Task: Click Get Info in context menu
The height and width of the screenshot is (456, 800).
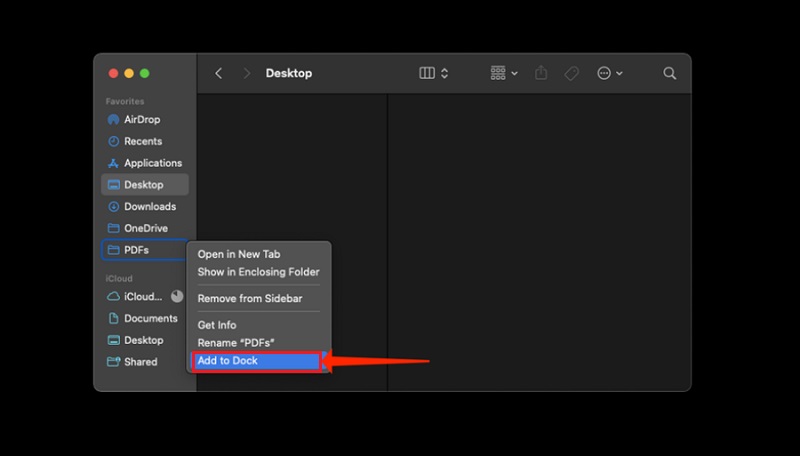Action: (217, 326)
